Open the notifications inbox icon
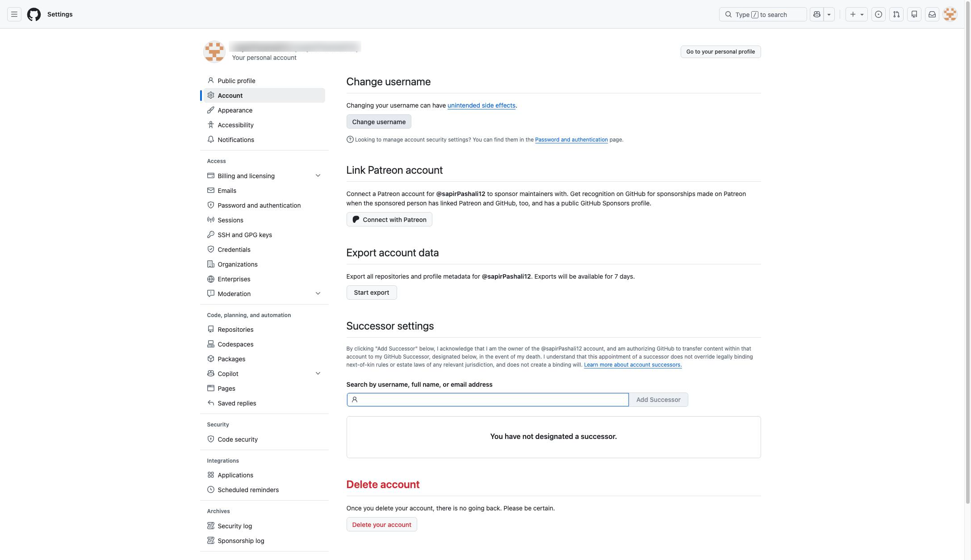This screenshot has height=560, width=971. click(932, 14)
